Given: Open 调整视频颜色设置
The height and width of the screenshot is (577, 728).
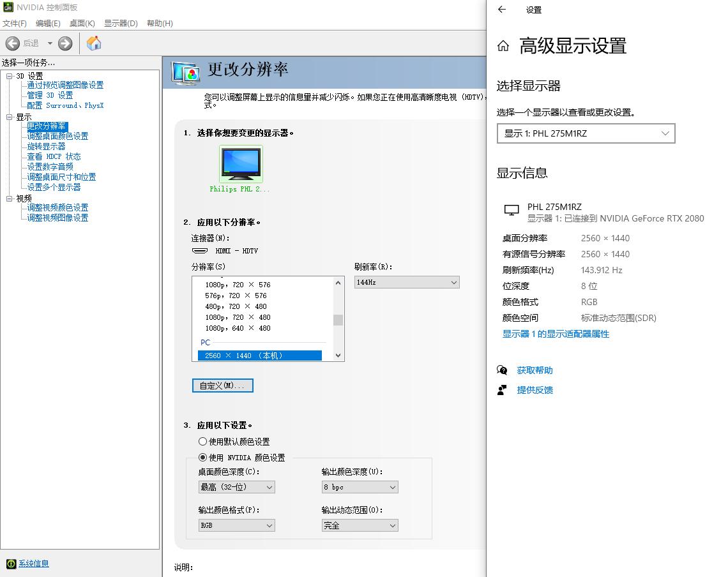Looking at the screenshot, I should tap(57, 207).
